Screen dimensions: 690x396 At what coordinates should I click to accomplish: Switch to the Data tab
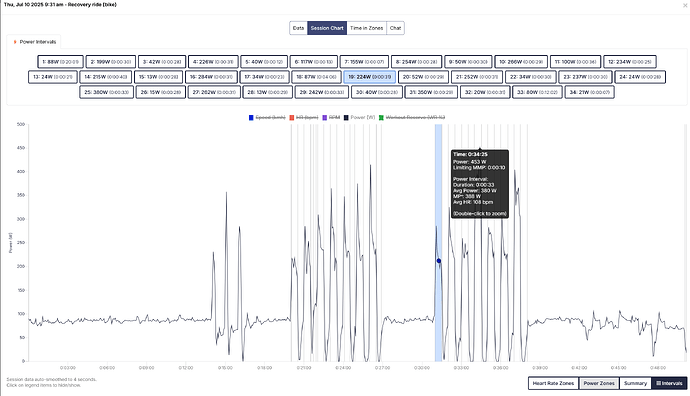coord(298,28)
